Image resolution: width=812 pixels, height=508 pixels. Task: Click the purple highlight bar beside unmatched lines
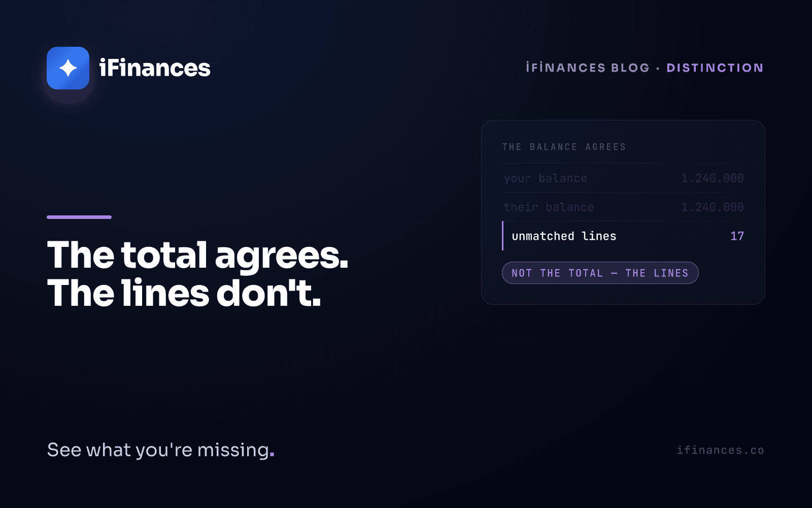pyautogui.click(x=502, y=236)
